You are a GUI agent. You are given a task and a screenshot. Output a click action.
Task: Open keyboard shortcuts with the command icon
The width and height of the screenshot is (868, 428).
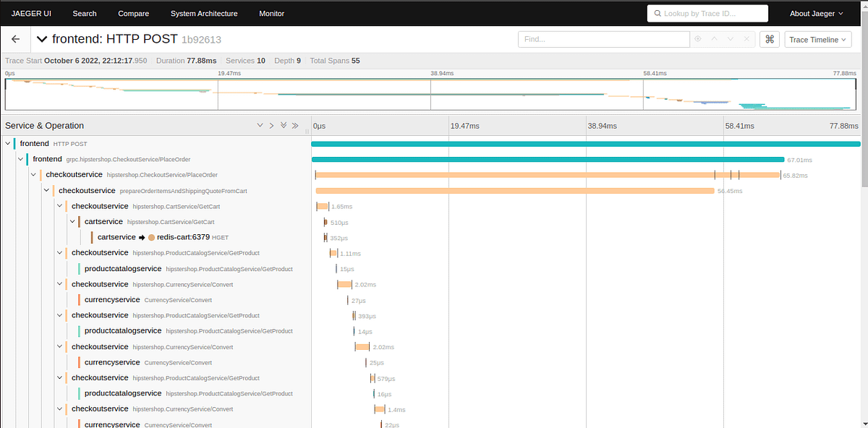(x=769, y=39)
